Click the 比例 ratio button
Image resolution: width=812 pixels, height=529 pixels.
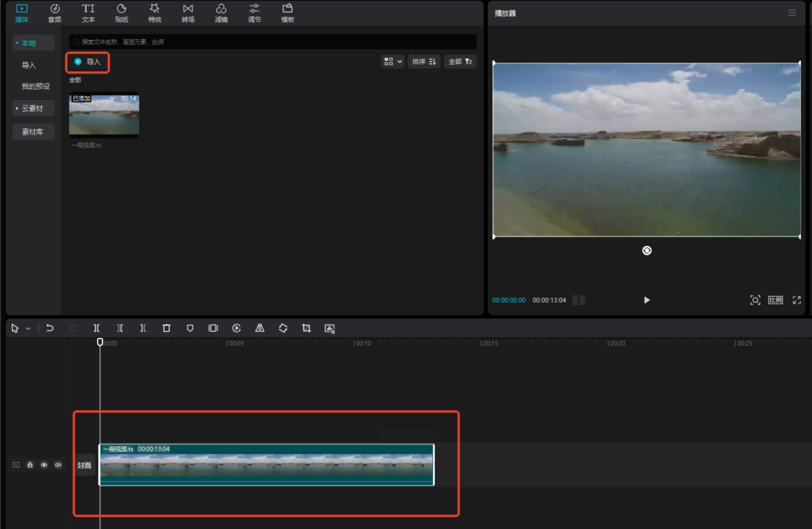tap(775, 300)
